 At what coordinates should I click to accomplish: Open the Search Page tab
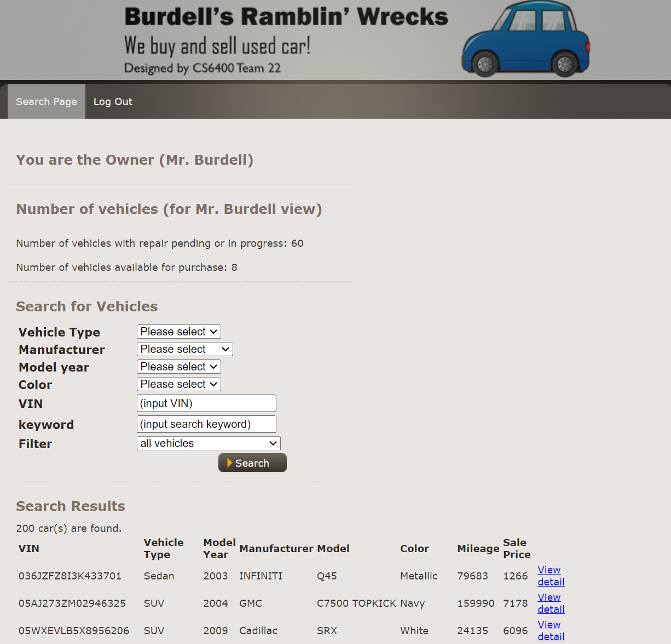pyautogui.click(x=47, y=102)
